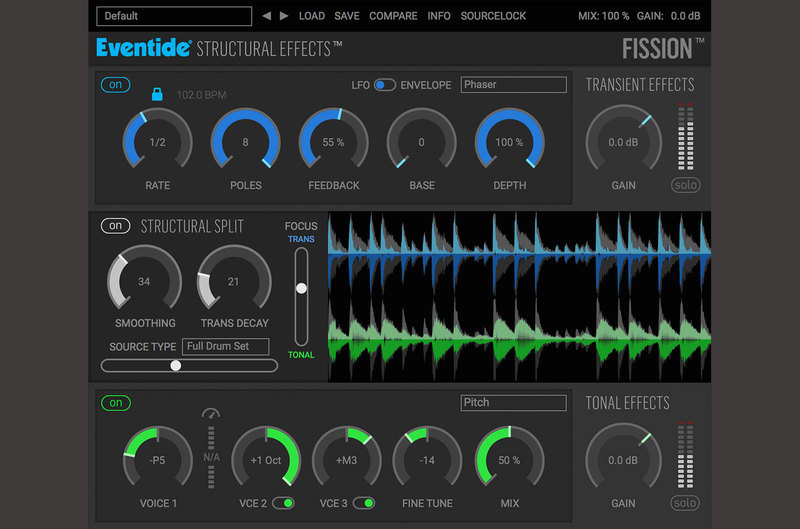Open the Phaser effect type dropdown

coord(513,85)
